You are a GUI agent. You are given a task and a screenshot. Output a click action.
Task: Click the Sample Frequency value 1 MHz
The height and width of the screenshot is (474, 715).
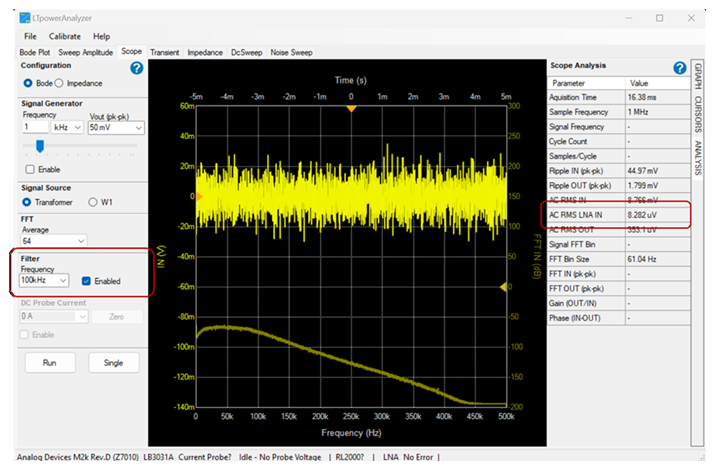tap(638, 112)
